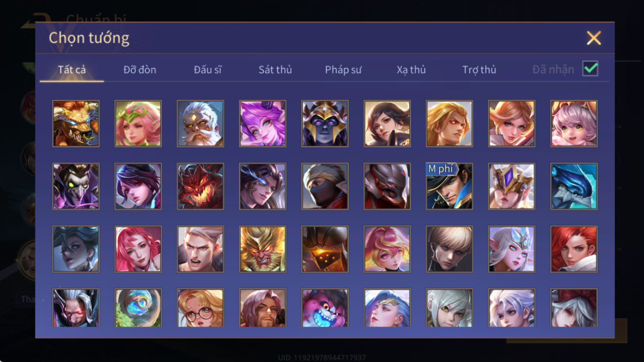Open the 'Đấu sĩ' tab
Viewport: 644px width, 362px height.
point(208,70)
